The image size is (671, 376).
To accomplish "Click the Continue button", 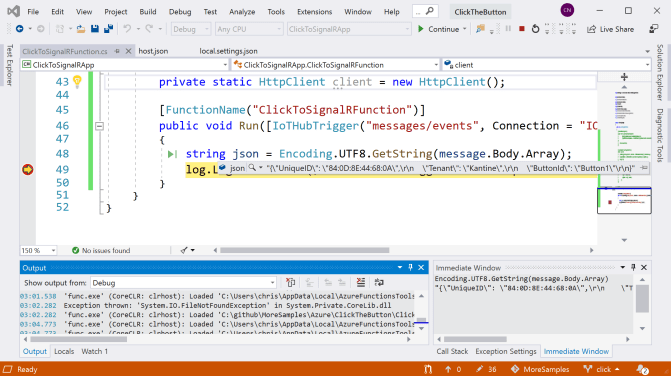I will point(438,29).
